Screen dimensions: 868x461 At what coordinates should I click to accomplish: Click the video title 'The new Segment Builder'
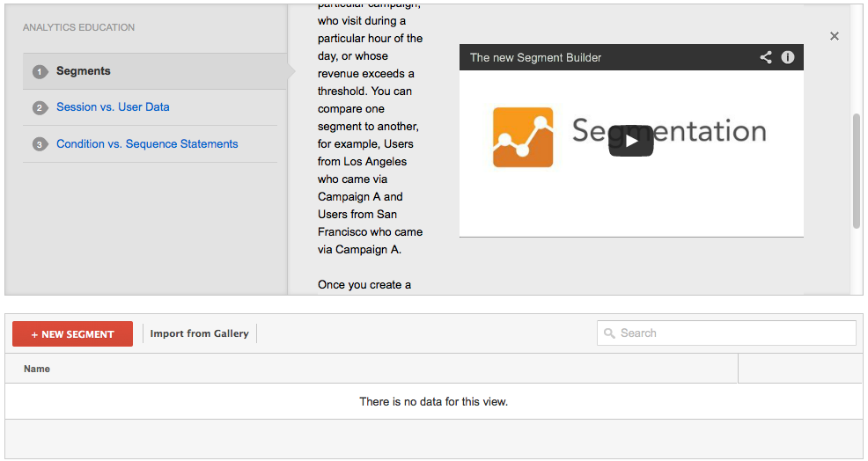535,57
